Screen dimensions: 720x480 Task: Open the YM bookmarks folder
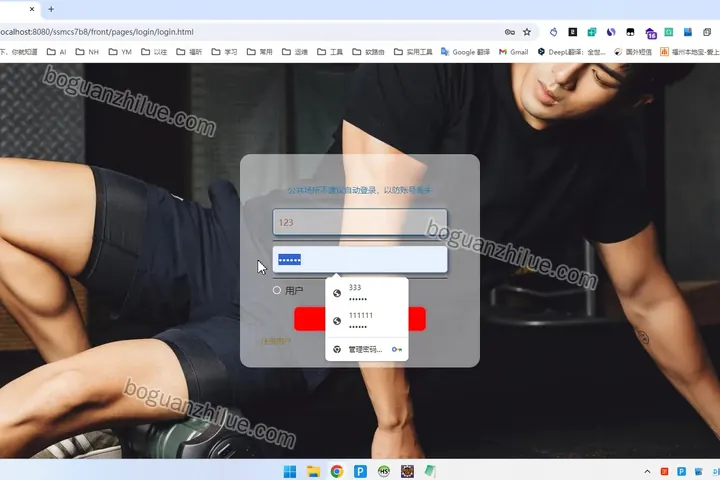pos(120,52)
